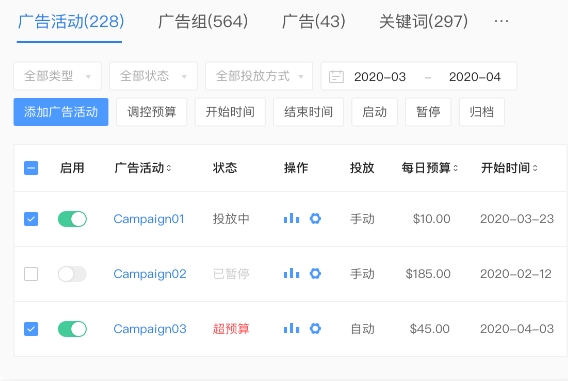Select the $45.00 budget cell

(x=430, y=329)
